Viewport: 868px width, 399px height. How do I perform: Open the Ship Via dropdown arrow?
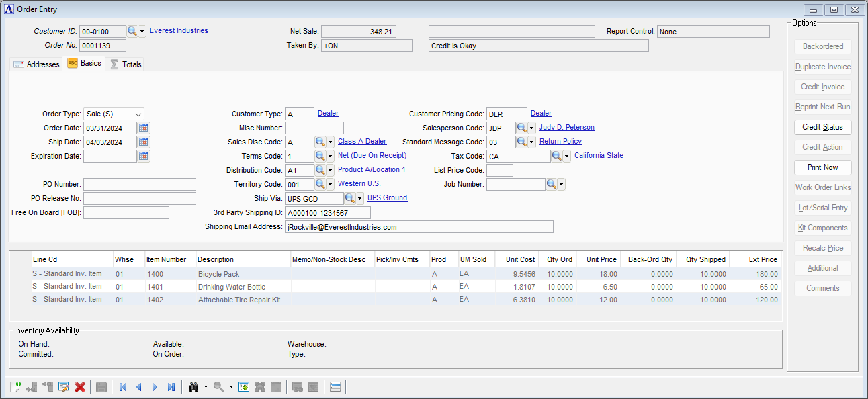tap(359, 198)
